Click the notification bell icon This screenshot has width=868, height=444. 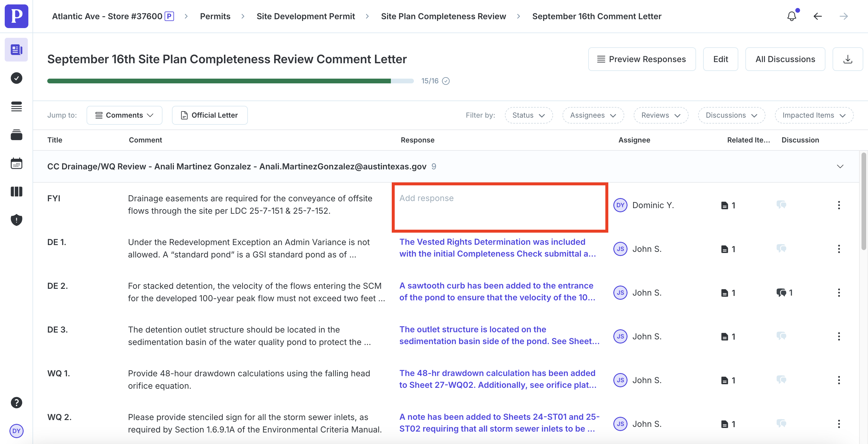coord(791,16)
